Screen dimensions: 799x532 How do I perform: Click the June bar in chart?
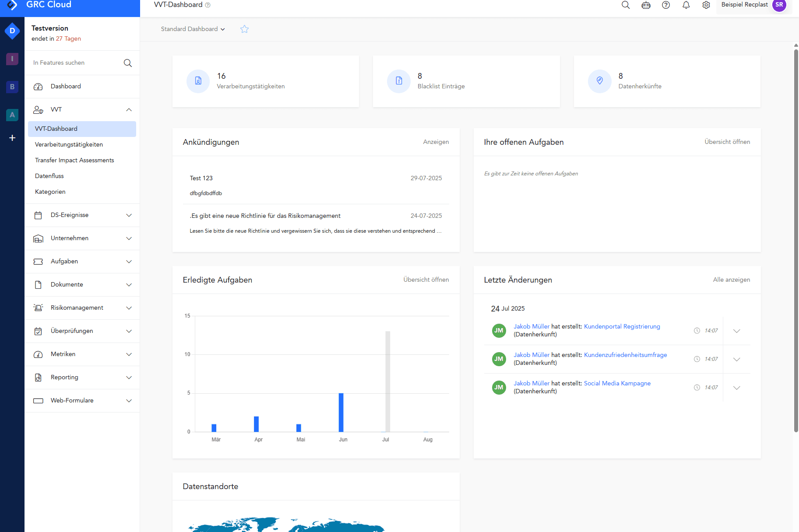(341, 412)
